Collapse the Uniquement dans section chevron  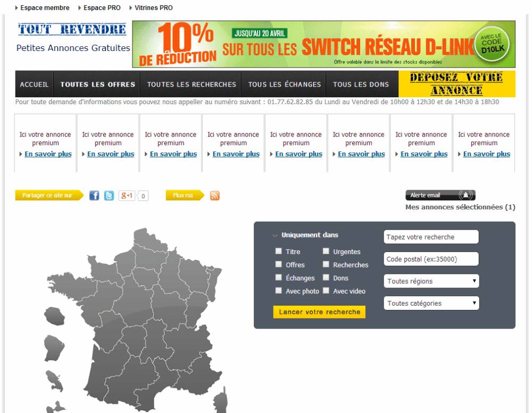coord(275,235)
